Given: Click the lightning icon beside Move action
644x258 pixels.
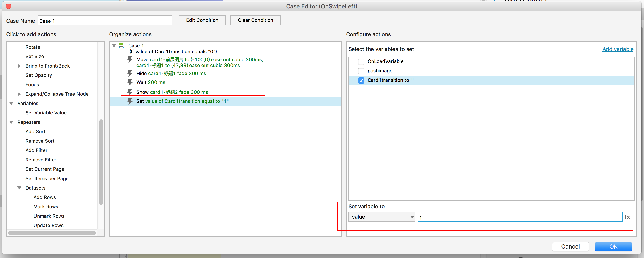Looking at the screenshot, I should tap(130, 59).
